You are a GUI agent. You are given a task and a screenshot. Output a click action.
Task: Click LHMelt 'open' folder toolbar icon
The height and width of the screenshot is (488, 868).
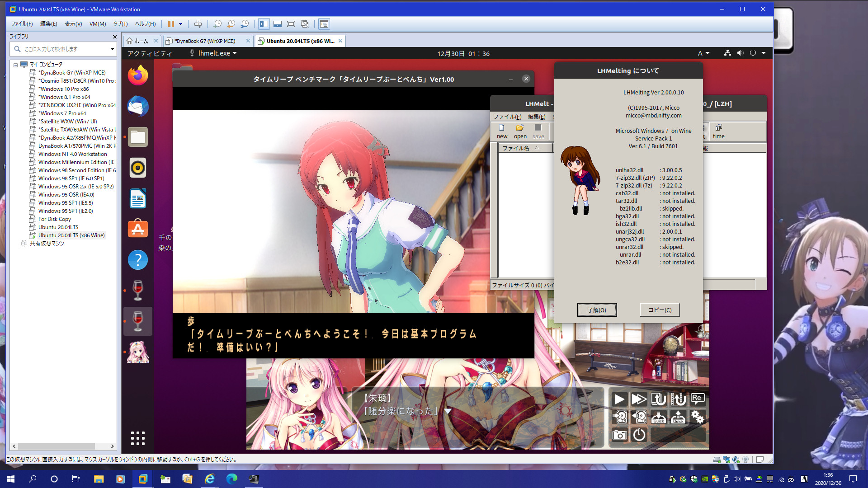coord(520,131)
